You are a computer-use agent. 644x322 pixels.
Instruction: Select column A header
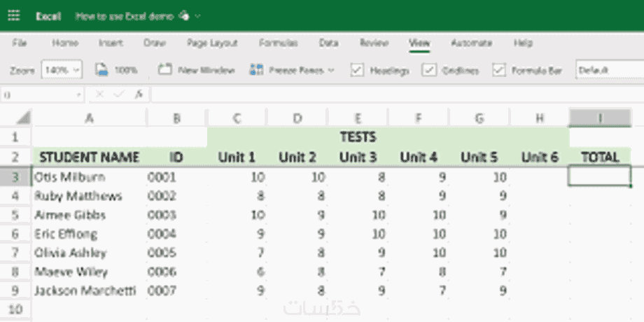click(89, 118)
